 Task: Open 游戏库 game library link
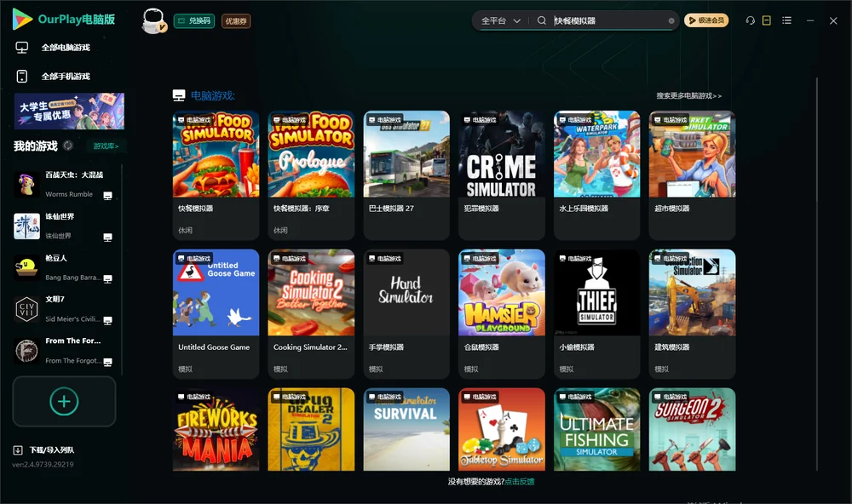click(106, 146)
